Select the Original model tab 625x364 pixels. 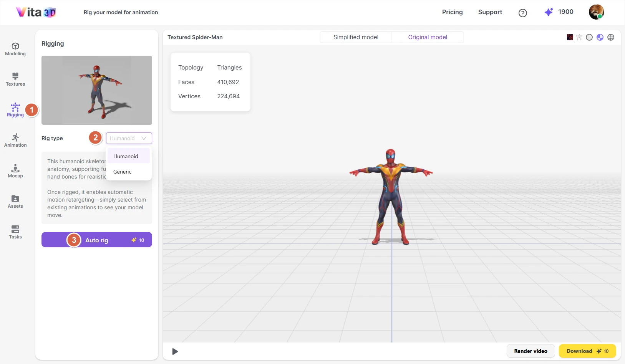click(428, 37)
